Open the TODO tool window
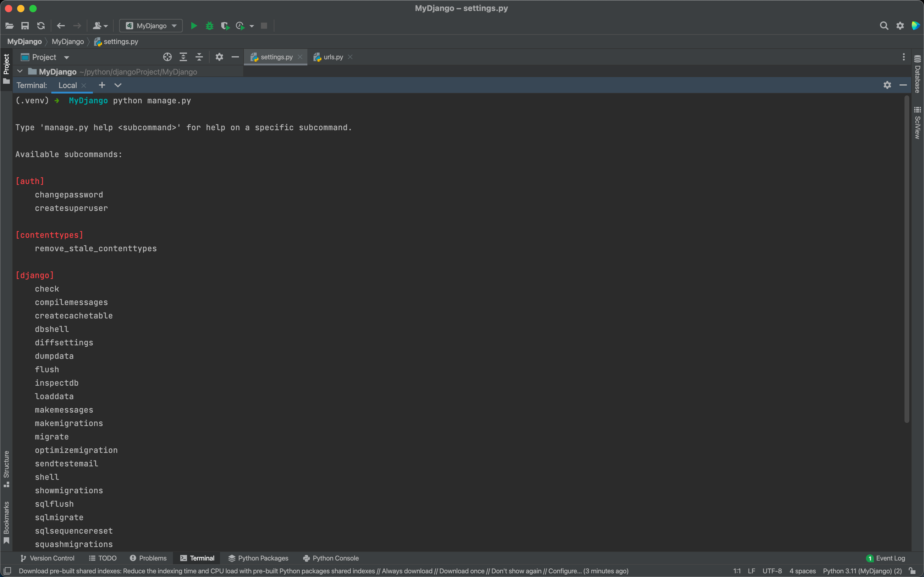924x577 pixels. click(103, 558)
